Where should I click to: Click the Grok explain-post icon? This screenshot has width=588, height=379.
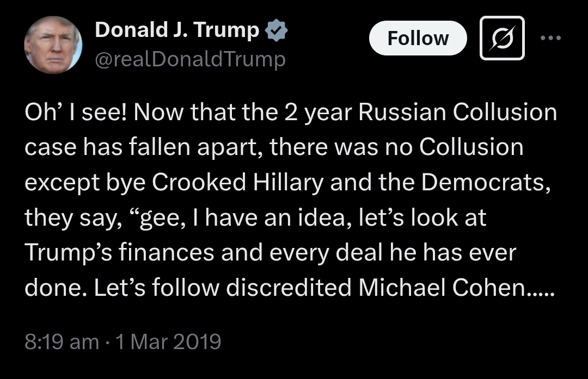502,38
